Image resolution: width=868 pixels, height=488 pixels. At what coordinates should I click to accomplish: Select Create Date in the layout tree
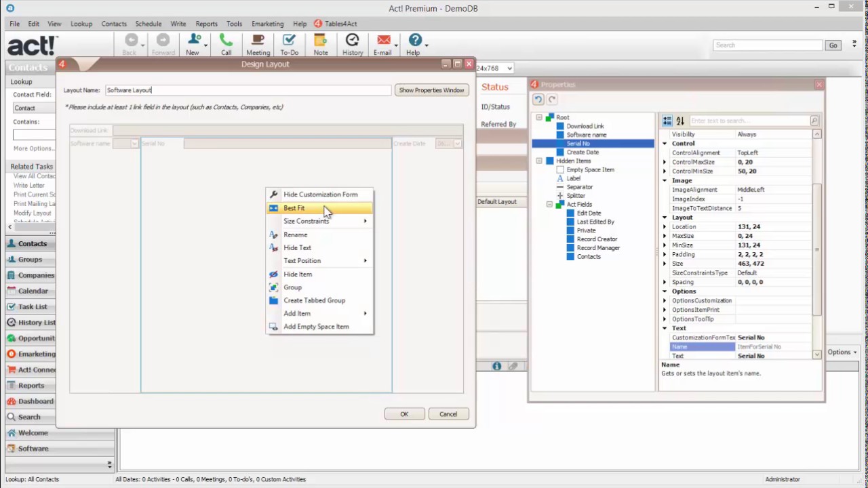tap(583, 152)
